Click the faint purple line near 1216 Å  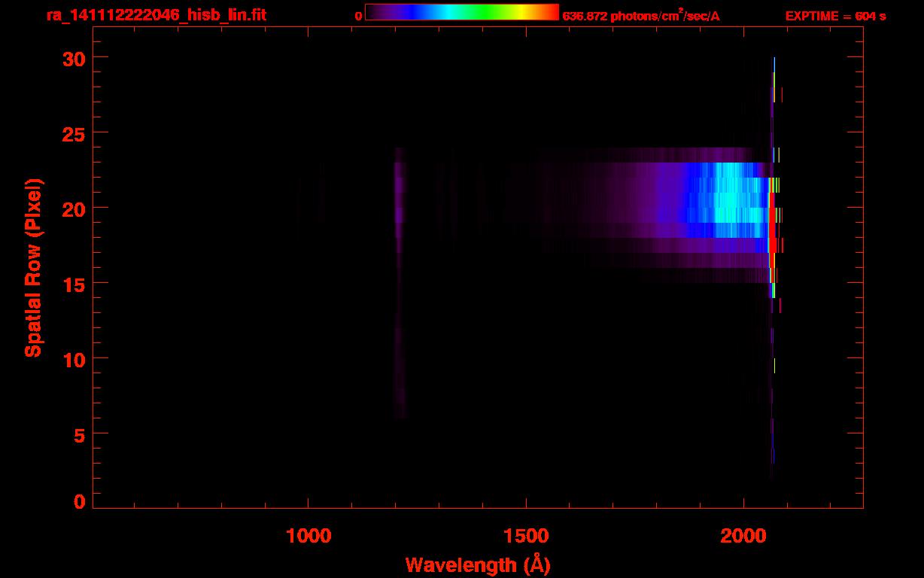click(x=400, y=203)
